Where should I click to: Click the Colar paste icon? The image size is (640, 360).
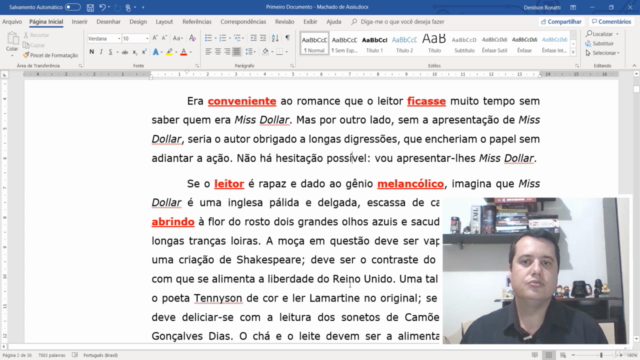click(x=12, y=38)
